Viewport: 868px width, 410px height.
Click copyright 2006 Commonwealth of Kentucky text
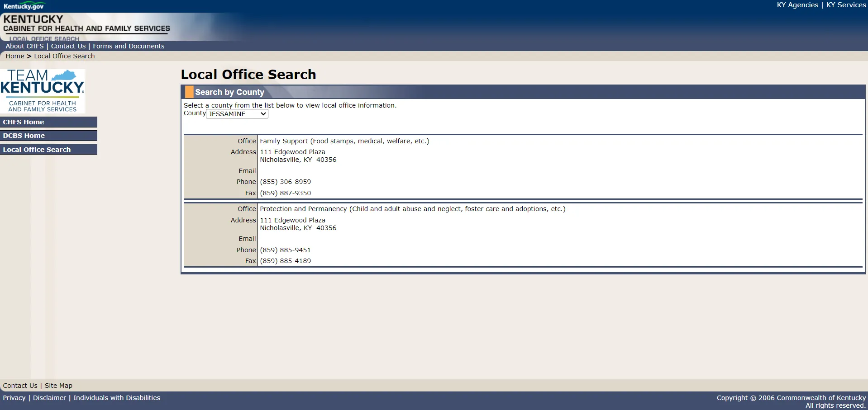coord(791,398)
